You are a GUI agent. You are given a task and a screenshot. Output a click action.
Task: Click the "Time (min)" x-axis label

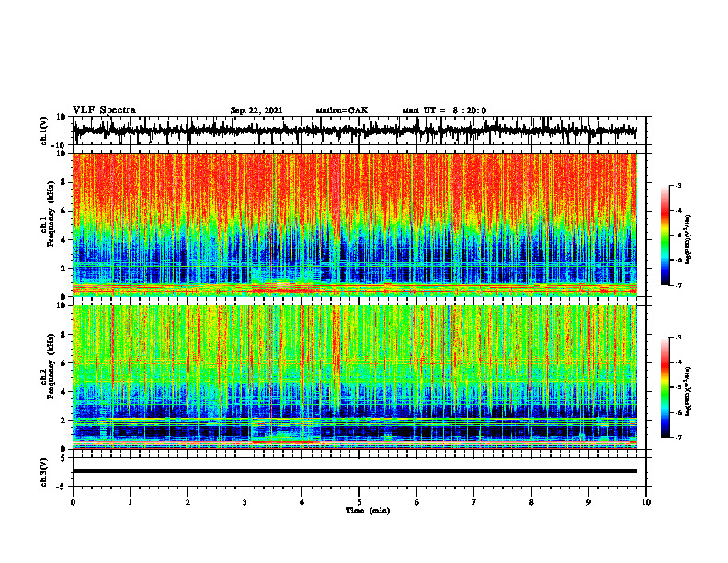(368, 511)
